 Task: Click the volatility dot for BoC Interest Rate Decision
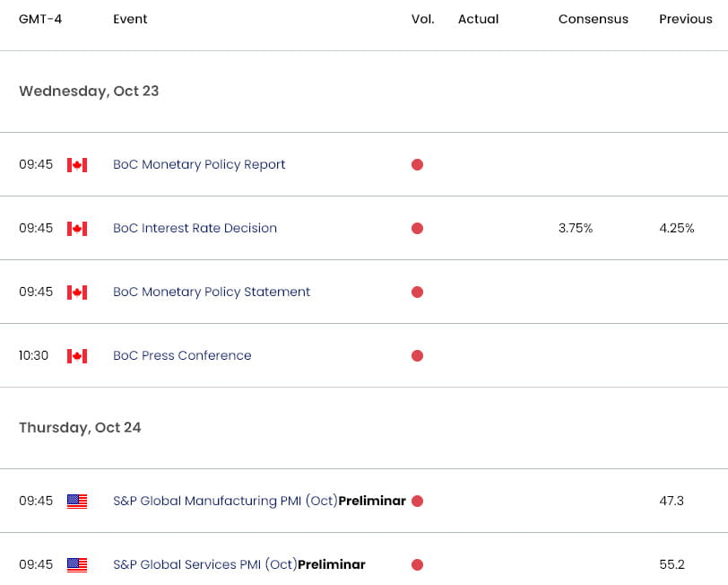(x=417, y=228)
